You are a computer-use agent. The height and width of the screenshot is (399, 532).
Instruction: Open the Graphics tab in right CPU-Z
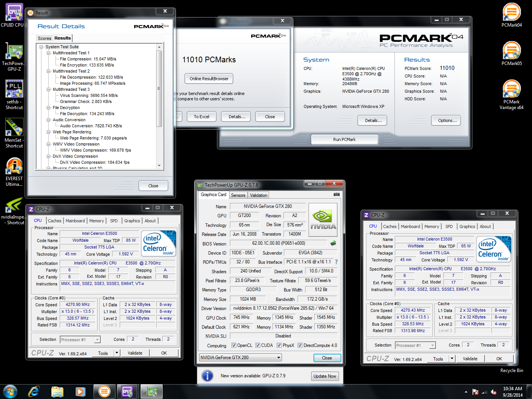coord(467,226)
